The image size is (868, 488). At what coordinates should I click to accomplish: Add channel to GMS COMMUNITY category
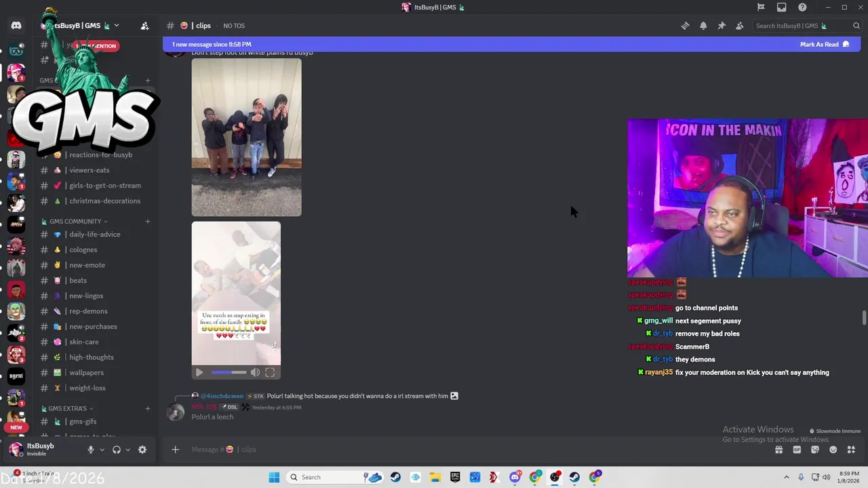pos(147,221)
